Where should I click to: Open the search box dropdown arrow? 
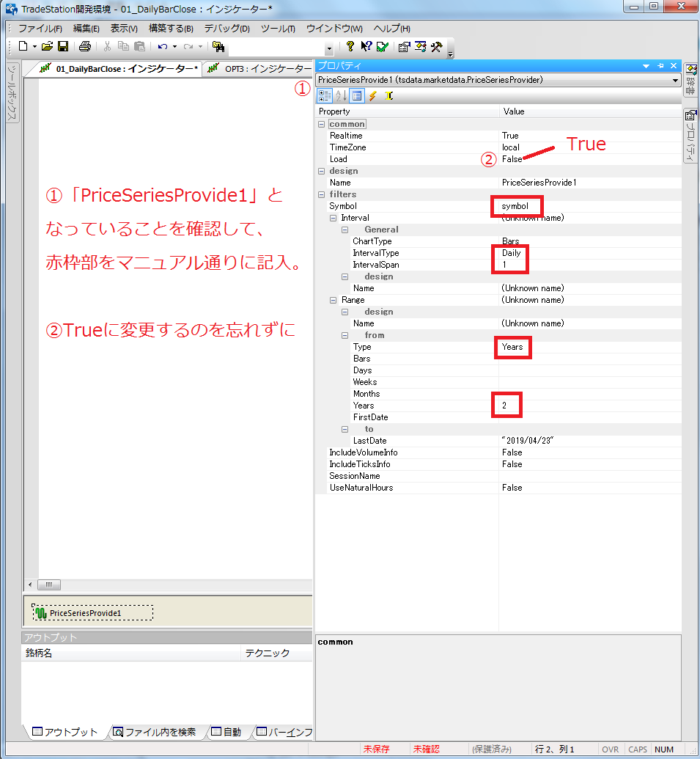click(x=329, y=48)
